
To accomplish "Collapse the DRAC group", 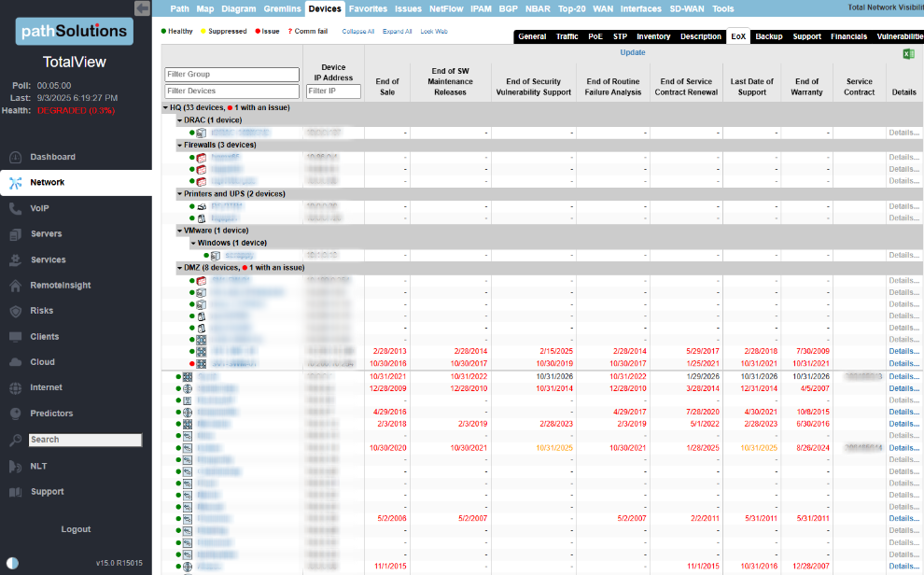I will [180, 120].
